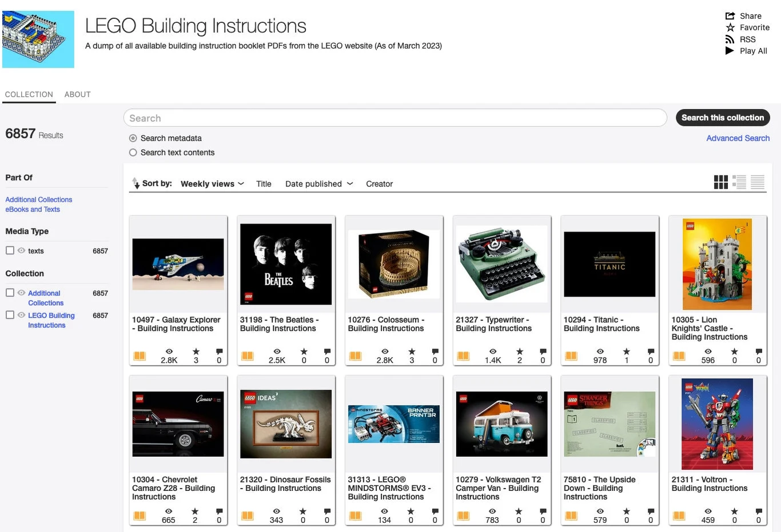
Task: Click texts icon on Typewriter card
Action: click(463, 356)
